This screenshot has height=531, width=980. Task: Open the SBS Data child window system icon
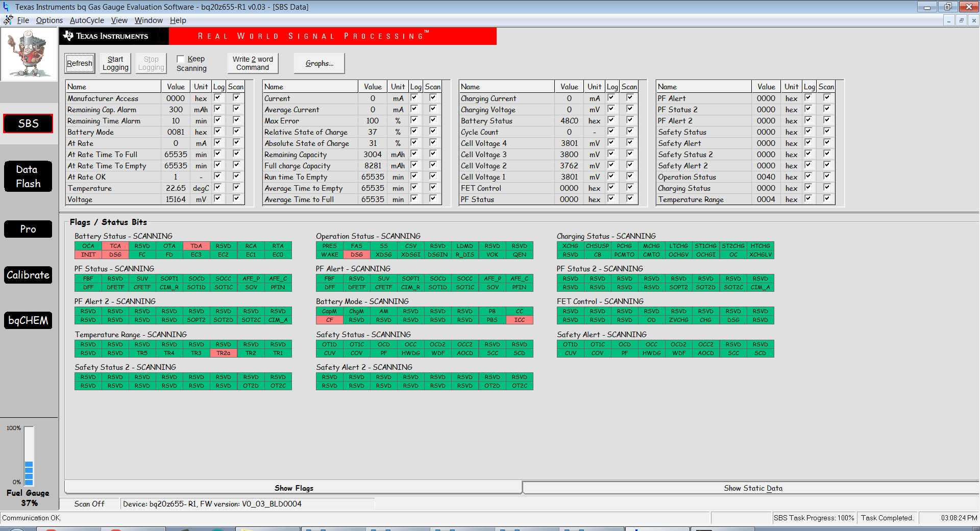click(8, 20)
